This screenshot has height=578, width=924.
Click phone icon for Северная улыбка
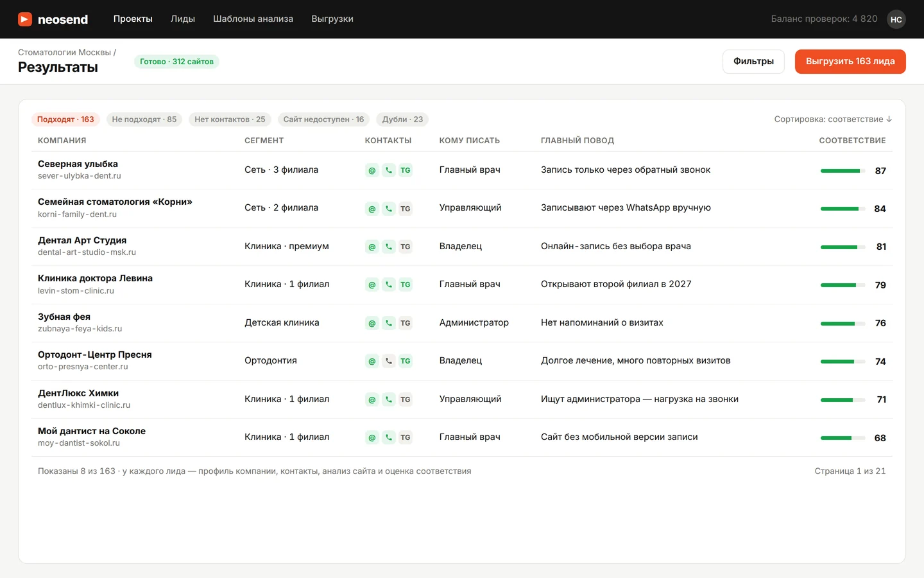[x=389, y=170]
